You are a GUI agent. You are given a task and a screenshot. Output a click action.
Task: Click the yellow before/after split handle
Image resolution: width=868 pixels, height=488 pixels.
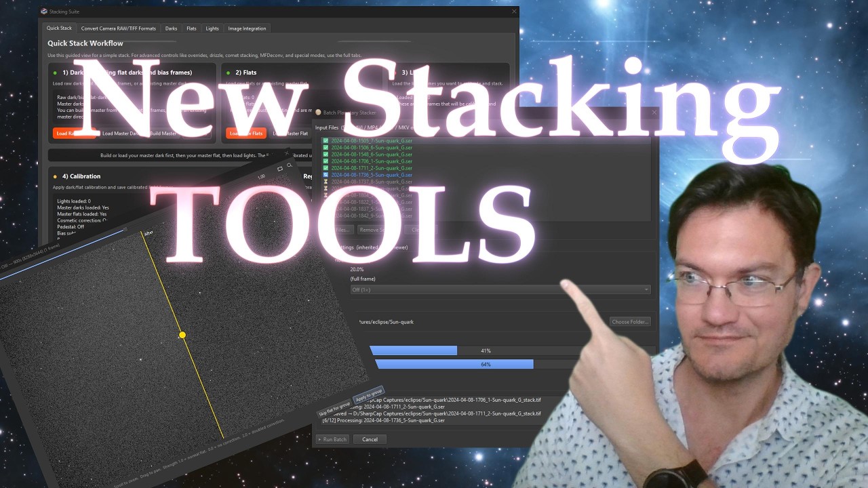click(182, 335)
